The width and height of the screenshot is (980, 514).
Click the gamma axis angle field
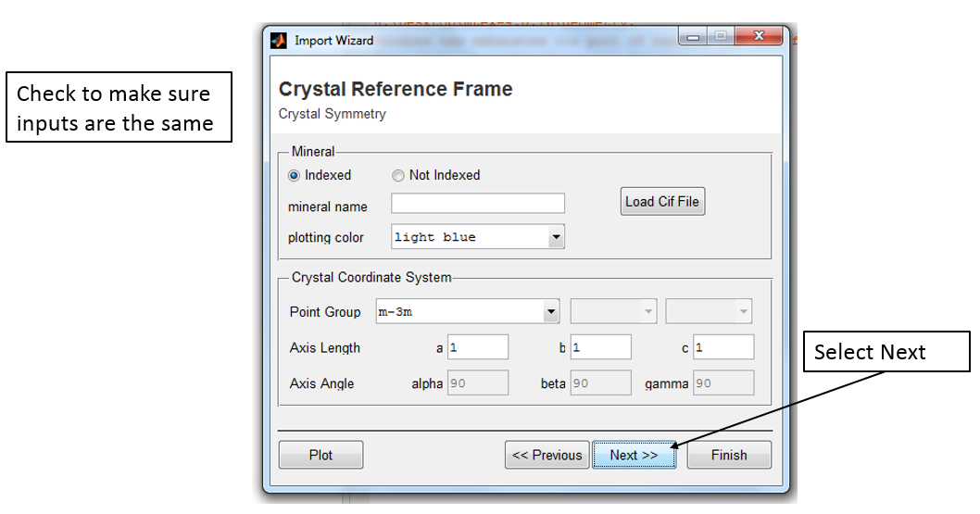click(x=722, y=383)
